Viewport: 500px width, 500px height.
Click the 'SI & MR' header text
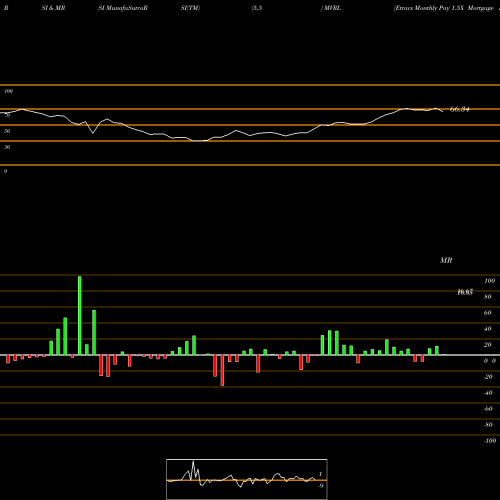[53, 8]
